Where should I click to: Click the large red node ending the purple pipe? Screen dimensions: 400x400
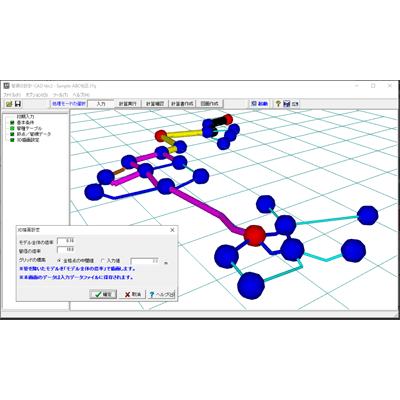pos(255,235)
